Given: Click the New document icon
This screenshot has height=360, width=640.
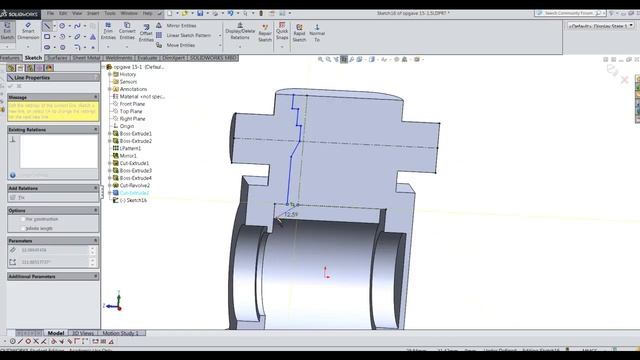Looking at the screenshot, I should [x=170, y=13].
